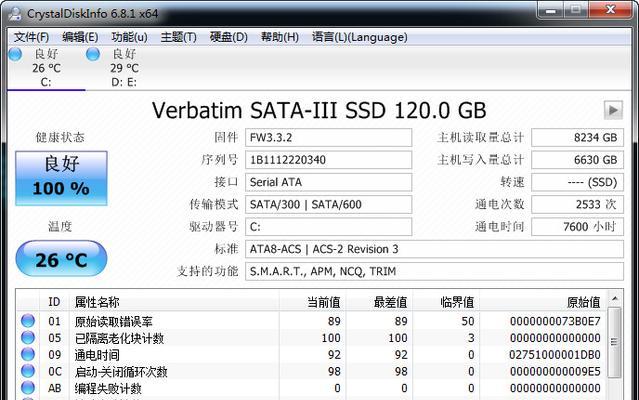Click the host reads total 8234 GB

tap(577, 138)
